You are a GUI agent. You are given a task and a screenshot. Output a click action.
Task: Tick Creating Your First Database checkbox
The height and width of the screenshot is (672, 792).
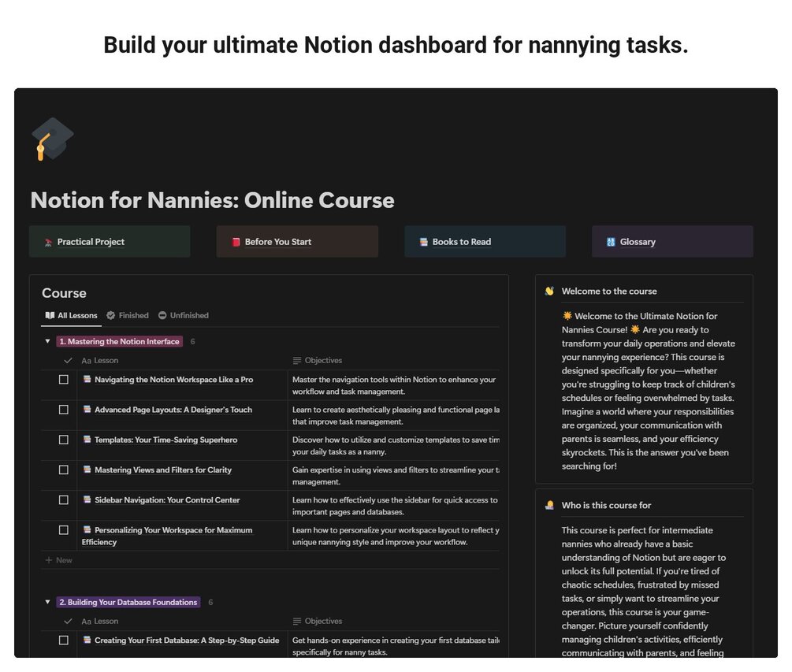click(x=64, y=640)
